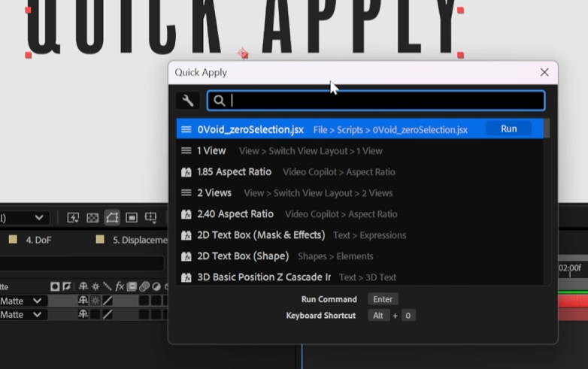Select 2D Text Box (Mask & Effects)
The image size is (588, 369).
click(x=359, y=235)
